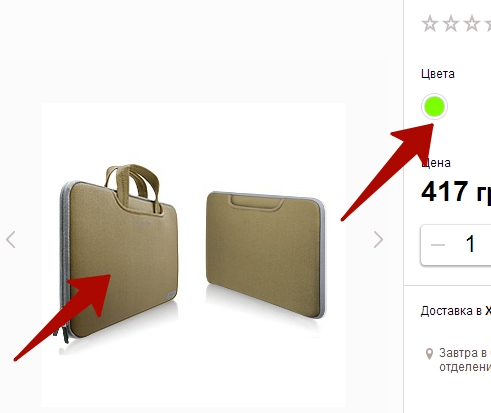The height and width of the screenshot is (413, 491).
Task: Advance to next product photo via right chevron
Action: point(378,239)
